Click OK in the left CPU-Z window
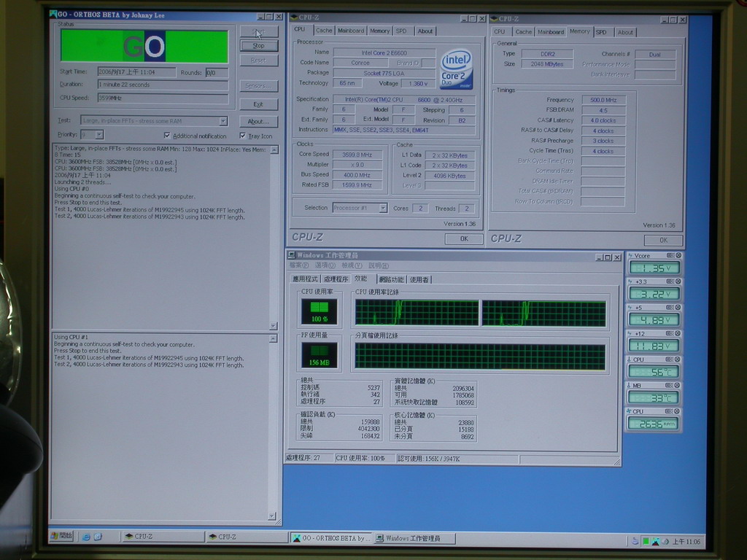The width and height of the screenshot is (747, 560). [x=464, y=239]
